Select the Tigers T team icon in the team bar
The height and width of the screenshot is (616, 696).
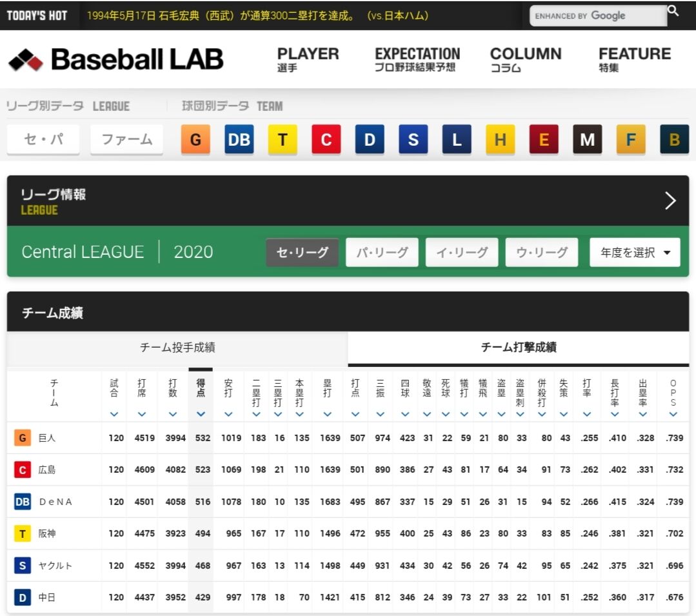[x=283, y=139]
